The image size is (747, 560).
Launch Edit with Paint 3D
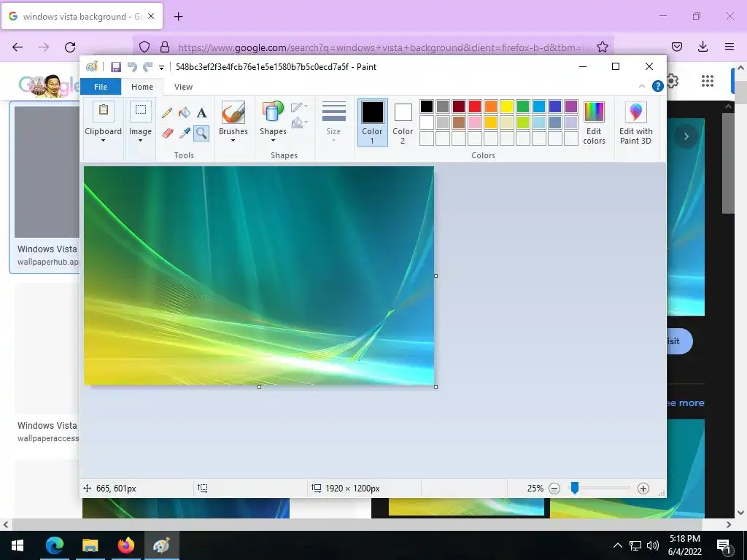[x=635, y=122]
